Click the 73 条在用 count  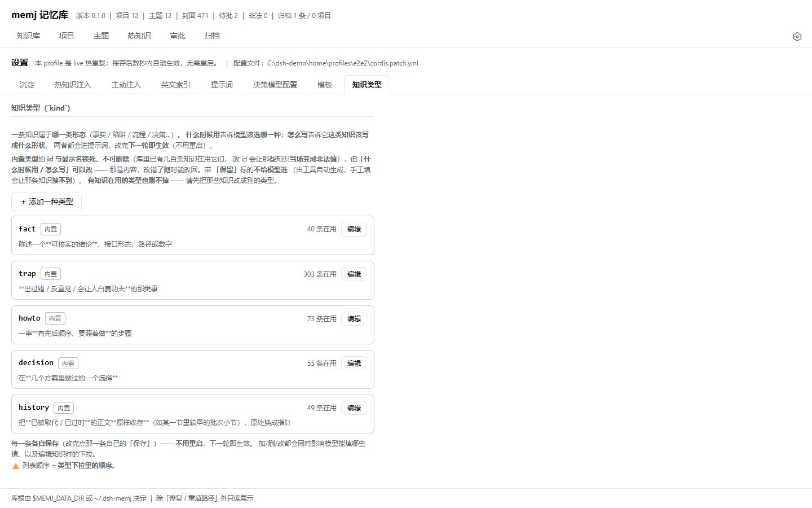(321, 318)
